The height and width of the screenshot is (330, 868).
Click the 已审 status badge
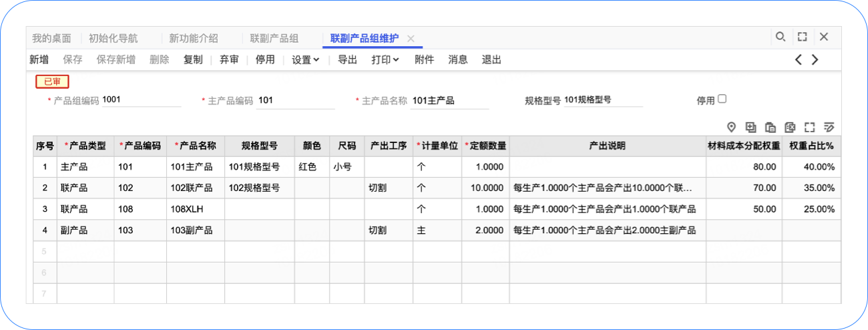(52, 81)
